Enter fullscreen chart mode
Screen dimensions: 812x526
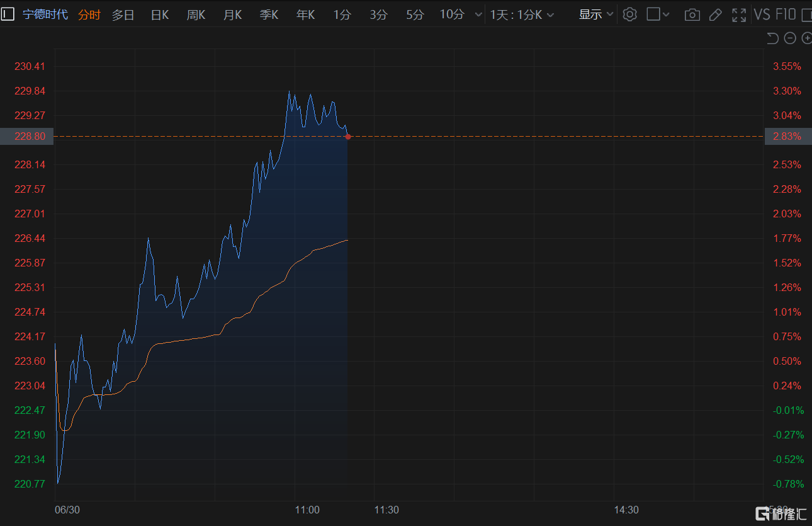740,14
